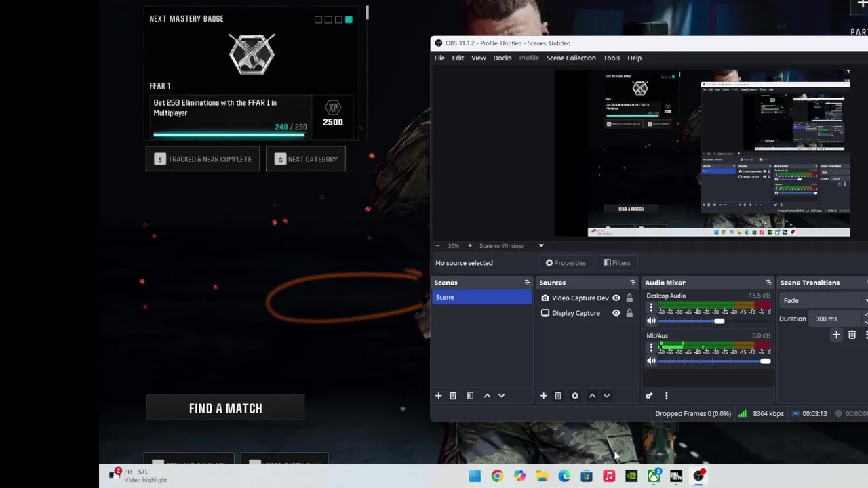Click the 8364 kbps bitrate status

(768, 414)
